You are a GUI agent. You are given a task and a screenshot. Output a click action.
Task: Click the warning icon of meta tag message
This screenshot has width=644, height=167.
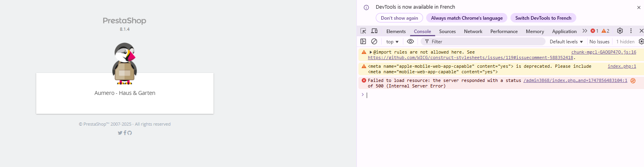coord(364,66)
